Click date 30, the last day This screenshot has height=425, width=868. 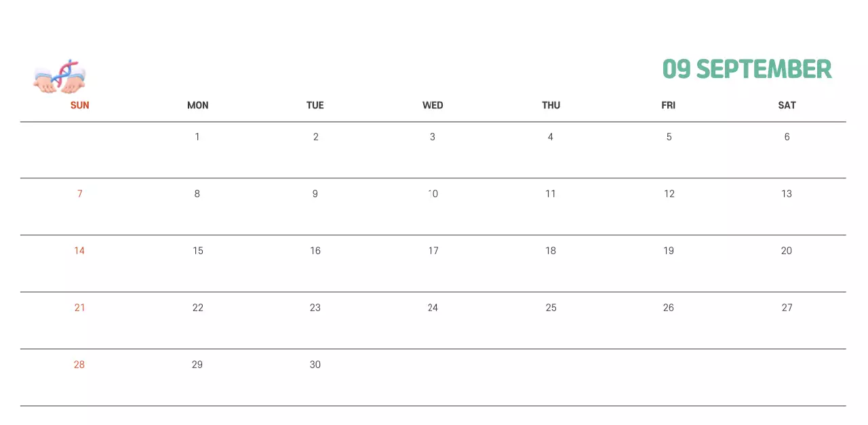(x=315, y=365)
